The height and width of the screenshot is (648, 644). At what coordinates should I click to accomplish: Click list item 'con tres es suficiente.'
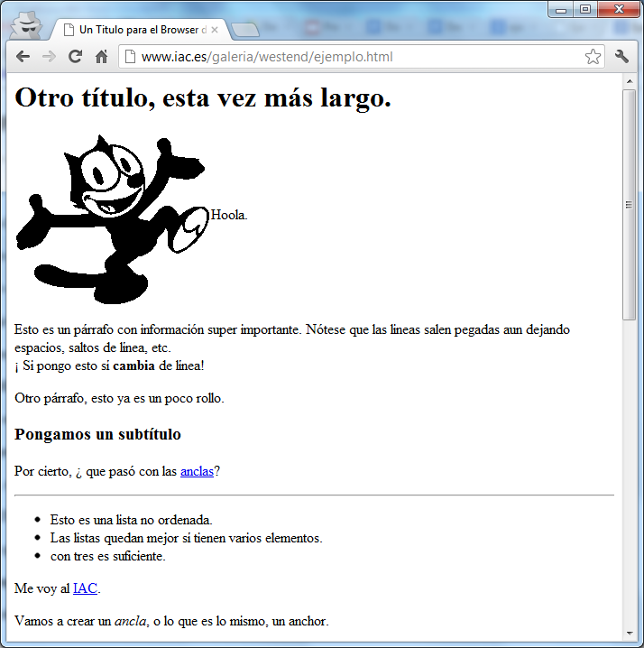[x=108, y=556]
